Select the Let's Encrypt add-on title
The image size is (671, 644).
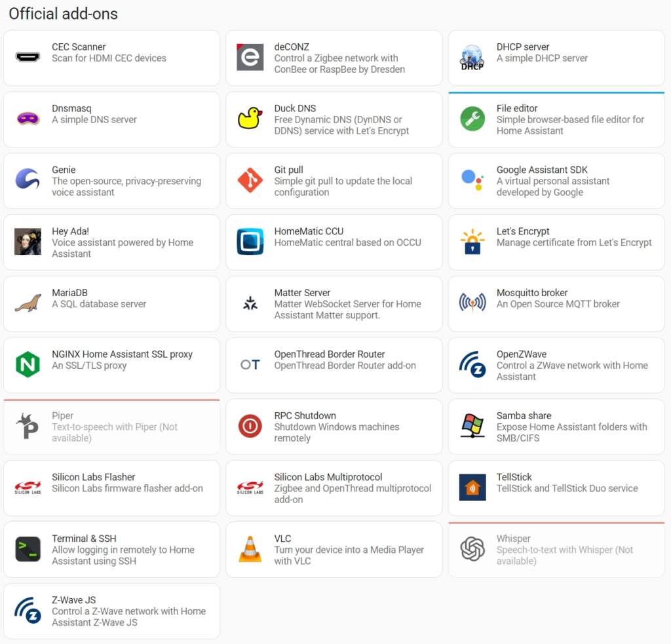point(522,231)
